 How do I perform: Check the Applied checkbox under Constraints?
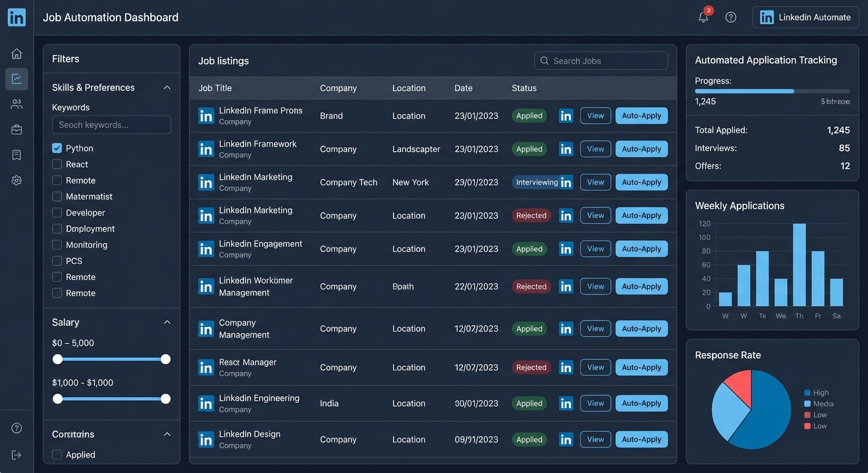pos(57,455)
